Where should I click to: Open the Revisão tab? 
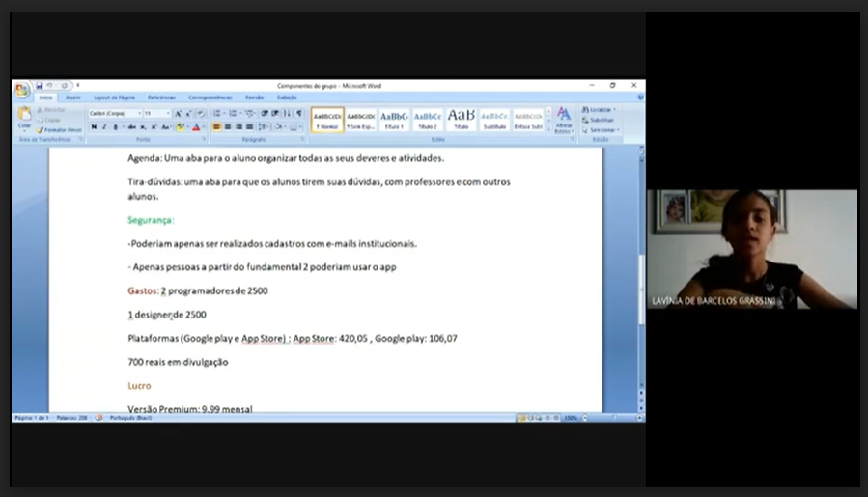(x=254, y=97)
